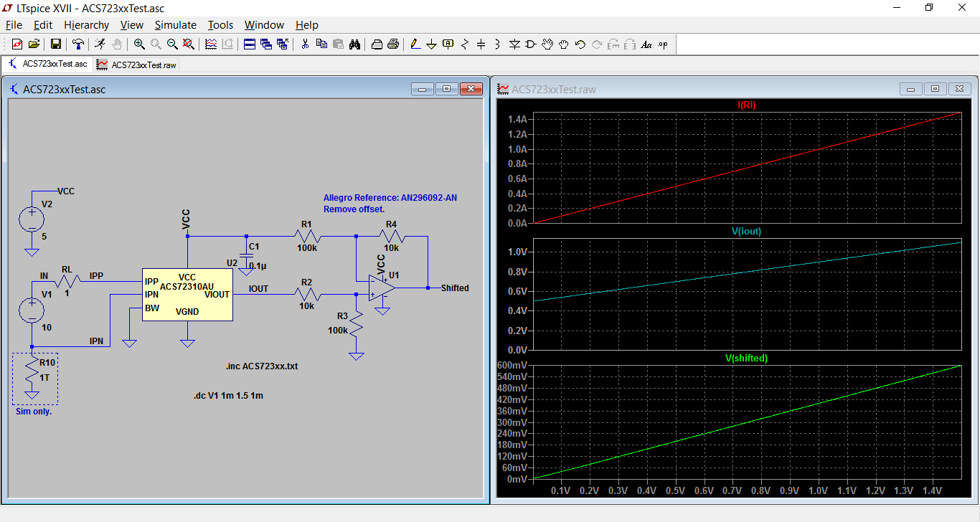Click the V1 voltage source symbol
980x522 pixels.
click(32, 310)
